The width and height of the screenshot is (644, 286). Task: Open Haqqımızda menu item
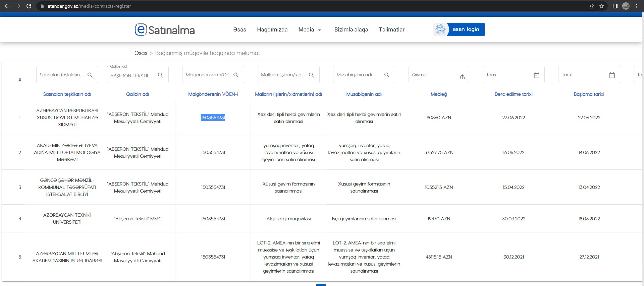pyautogui.click(x=272, y=30)
